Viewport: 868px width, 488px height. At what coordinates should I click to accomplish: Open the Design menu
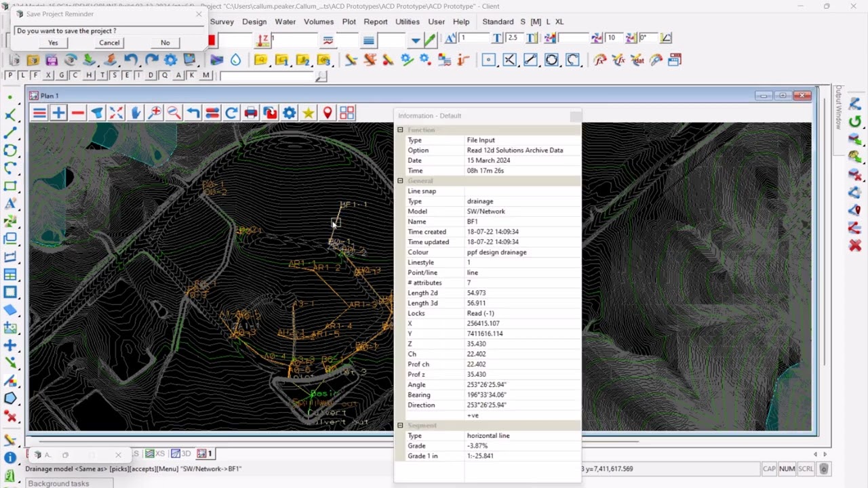tap(254, 22)
